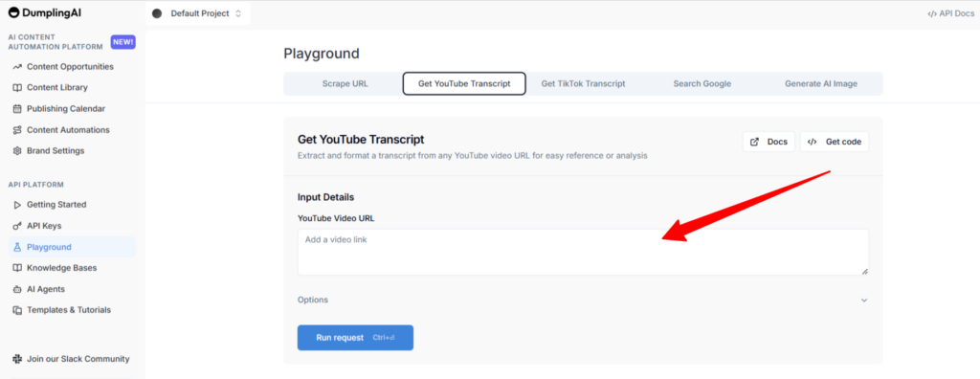
Task: Open Templates & Tutorials page
Action: coord(72,310)
